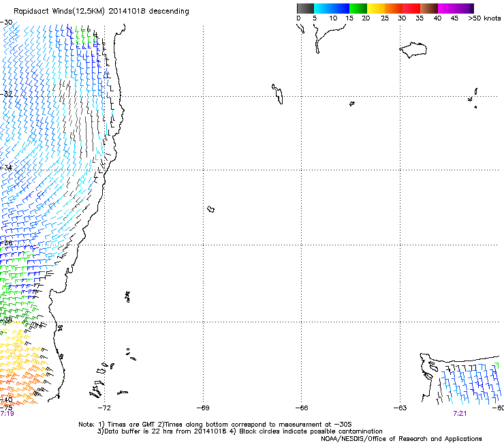Click the legend label '10'
Viewport: 504px width, 443px height.
(333, 18)
